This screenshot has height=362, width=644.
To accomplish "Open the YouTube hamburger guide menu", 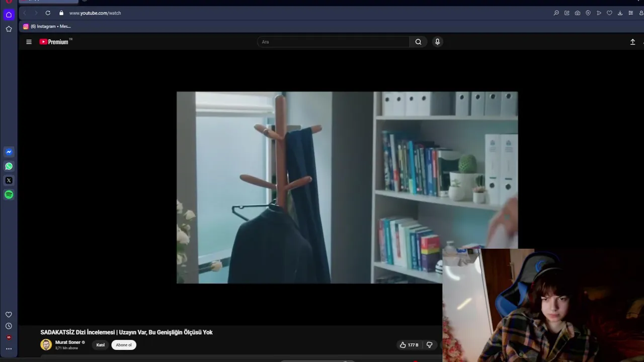I will tap(29, 42).
